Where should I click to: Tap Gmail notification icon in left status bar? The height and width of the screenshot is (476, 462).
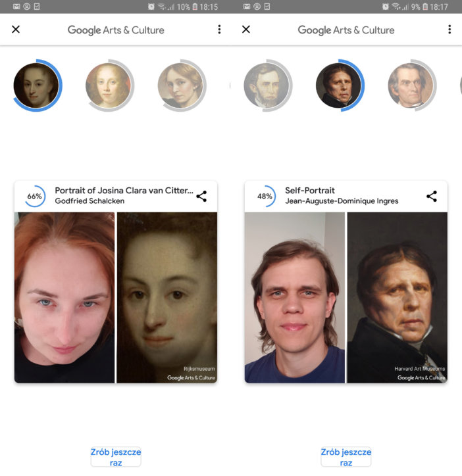(16, 7)
